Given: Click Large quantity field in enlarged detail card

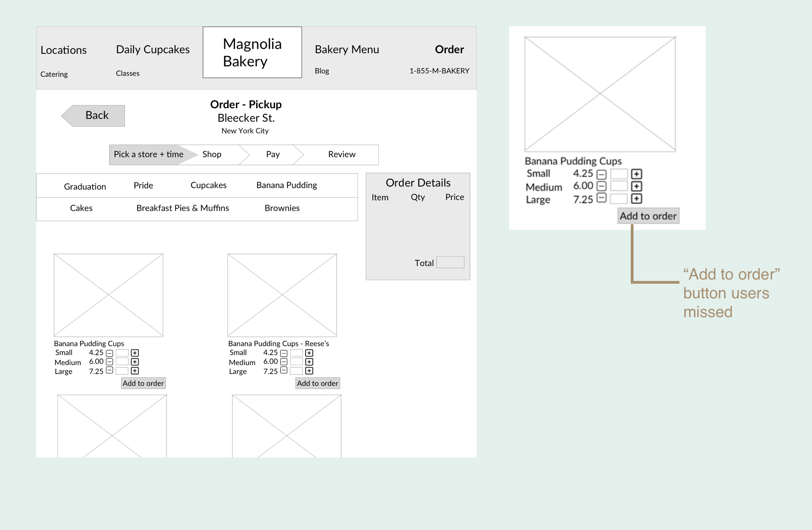Looking at the screenshot, I should (x=619, y=198).
